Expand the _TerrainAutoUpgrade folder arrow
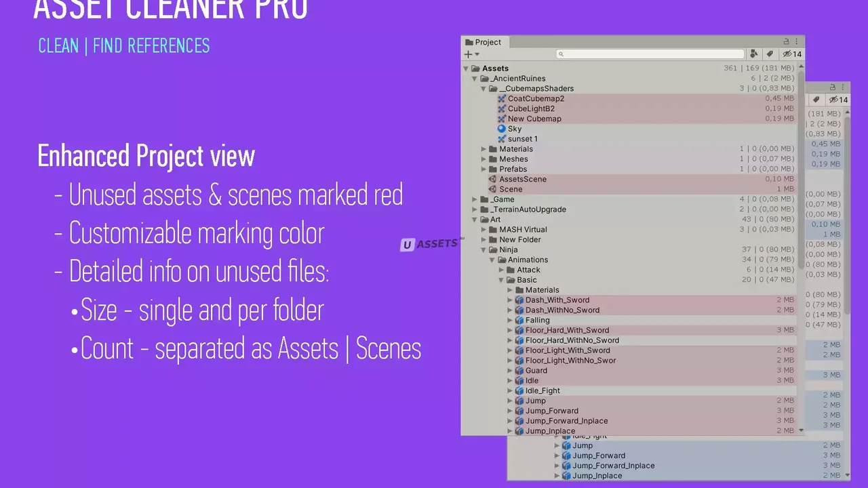 pos(475,209)
